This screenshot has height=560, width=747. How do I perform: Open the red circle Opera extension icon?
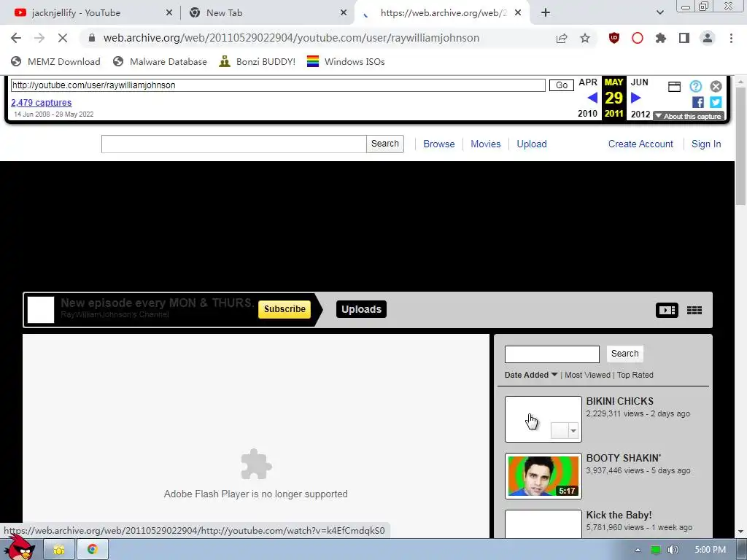[x=638, y=38]
